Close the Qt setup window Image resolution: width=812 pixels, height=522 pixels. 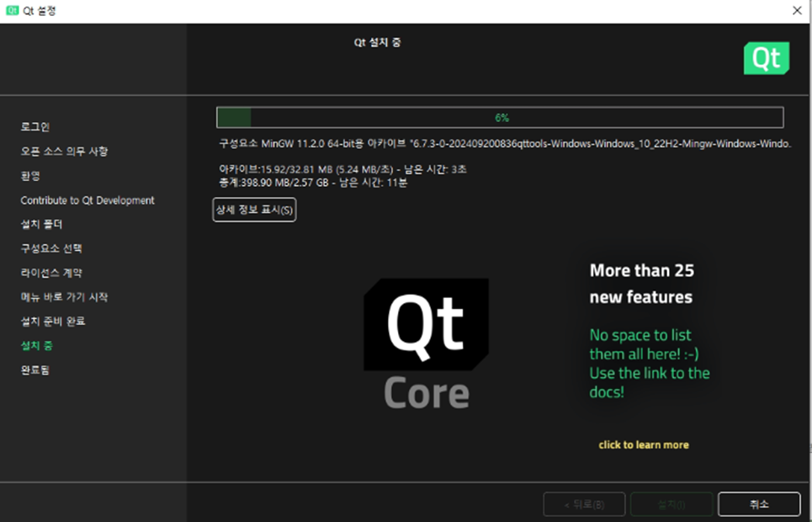coord(797,10)
